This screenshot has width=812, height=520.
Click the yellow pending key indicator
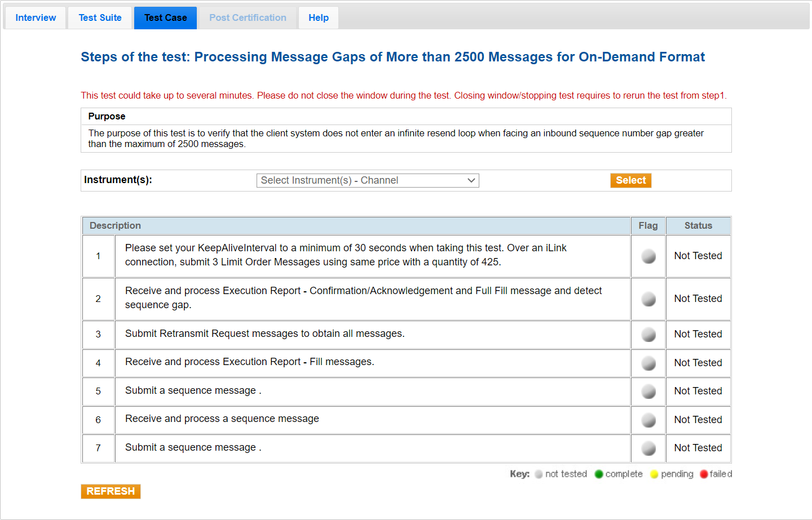(x=654, y=474)
